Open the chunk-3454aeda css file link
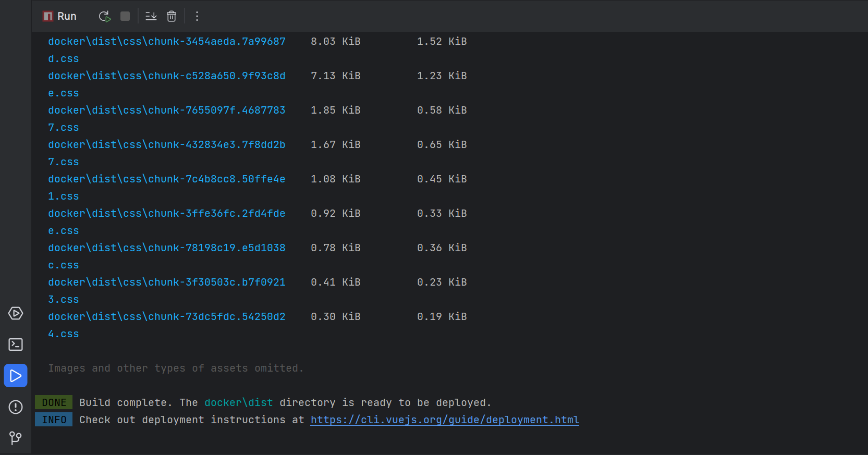The height and width of the screenshot is (455, 868). point(167,42)
